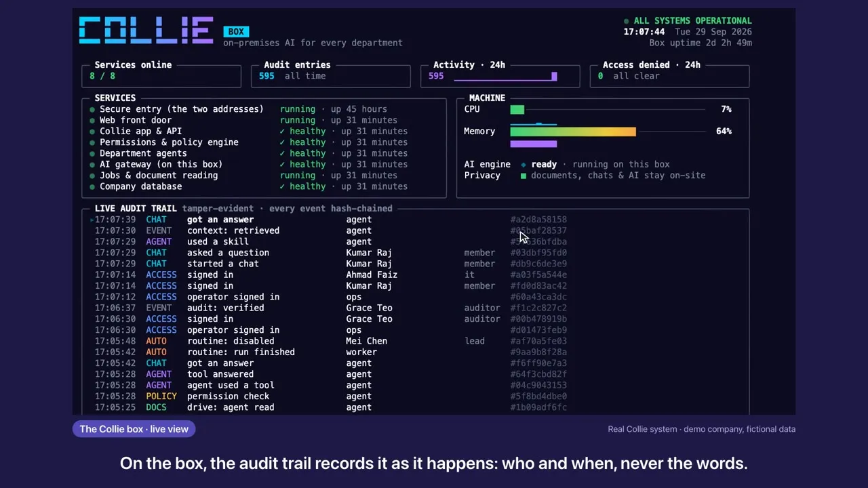This screenshot has height=488, width=868.
Task: Click the "MACHINE" panel heading
Action: point(487,98)
